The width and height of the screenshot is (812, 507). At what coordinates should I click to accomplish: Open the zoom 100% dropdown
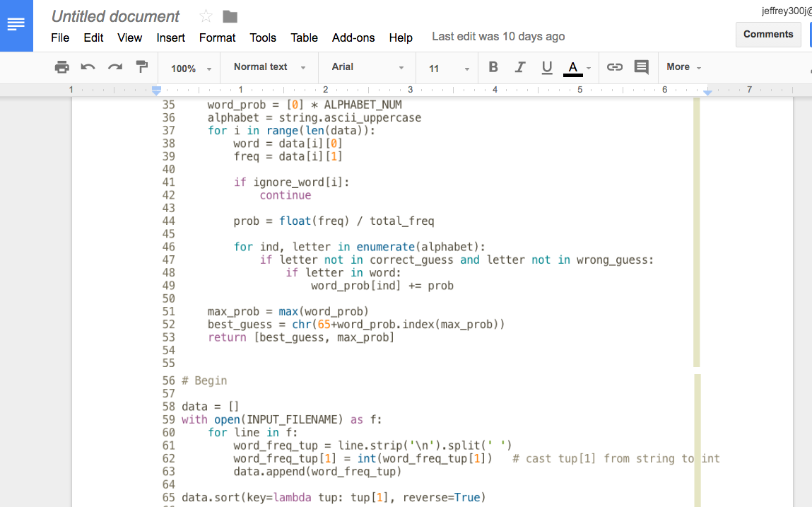[191, 69]
